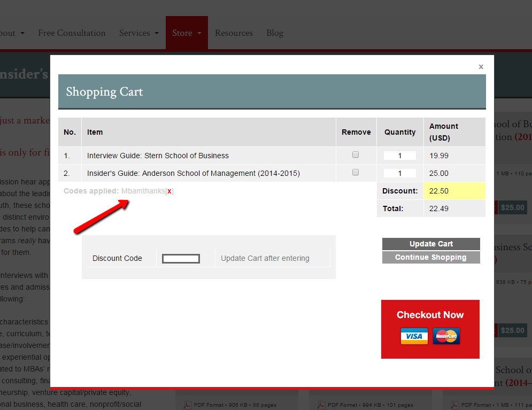Remove the Mbamthanks discount code
532x410 pixels.
pyautogui.click(x=169, y=191)
